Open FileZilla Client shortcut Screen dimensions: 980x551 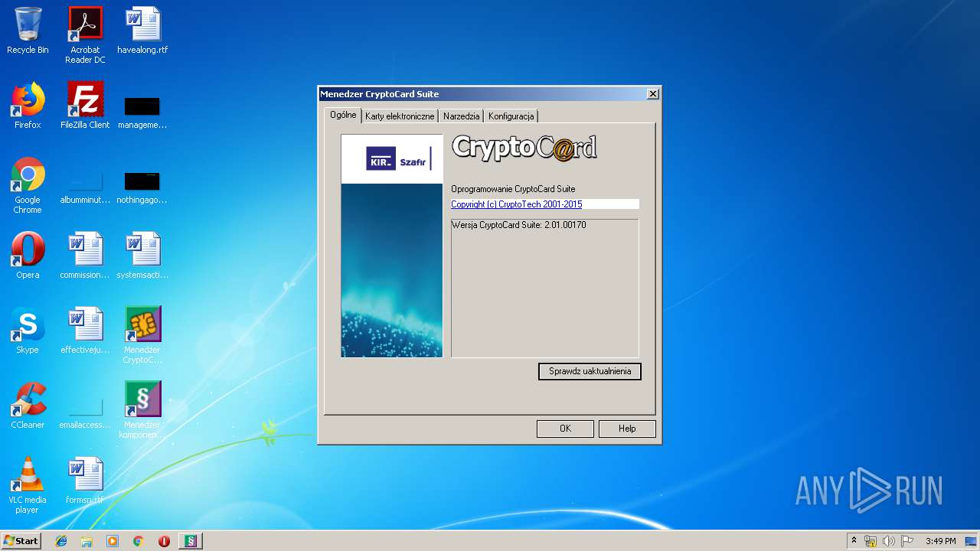click(85, 106)
